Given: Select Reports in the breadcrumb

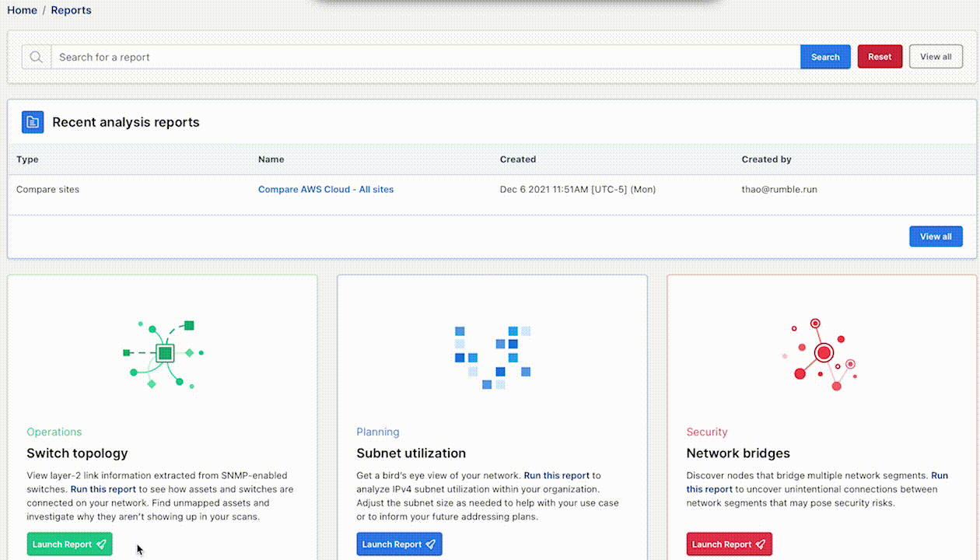Looking at the screenshot, I should point(71,10).
